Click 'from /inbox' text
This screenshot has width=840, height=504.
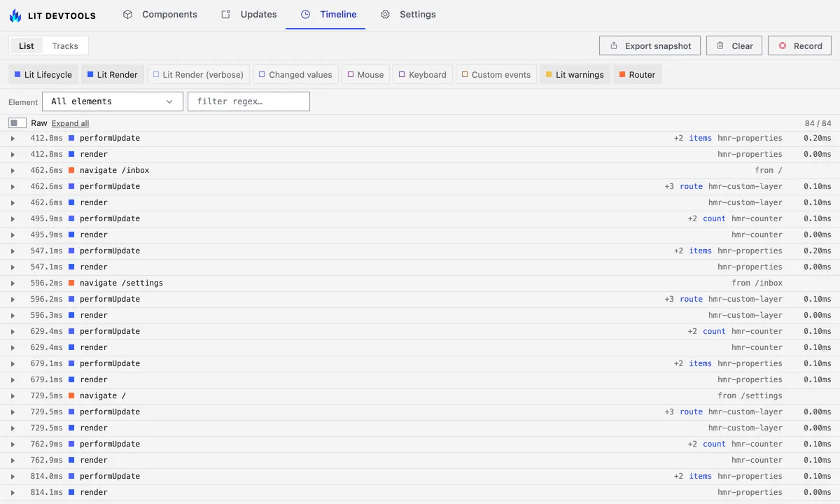[x=757, y=283]
